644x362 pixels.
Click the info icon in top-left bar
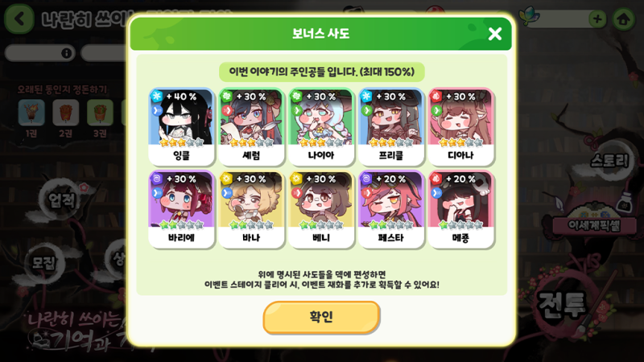point(66,53)
